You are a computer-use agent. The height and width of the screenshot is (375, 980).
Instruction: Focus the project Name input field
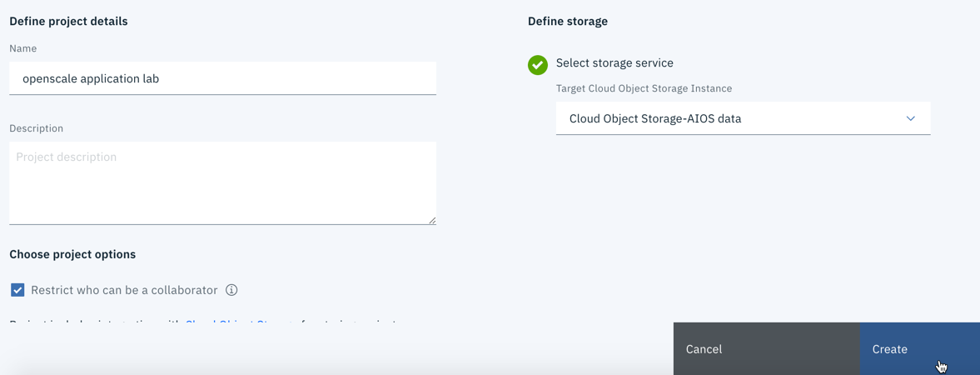point(222,78)
